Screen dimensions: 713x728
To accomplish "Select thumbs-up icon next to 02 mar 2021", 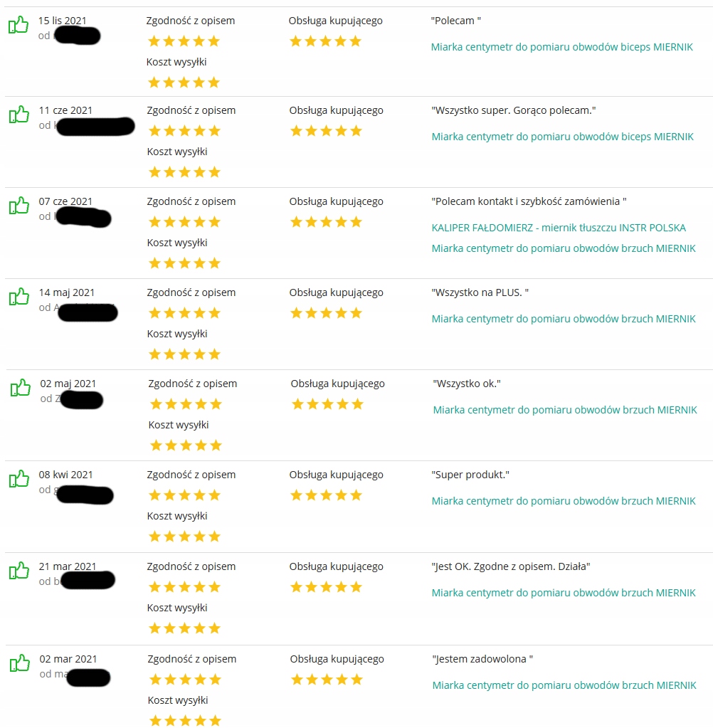I will [x=19, y=663].
